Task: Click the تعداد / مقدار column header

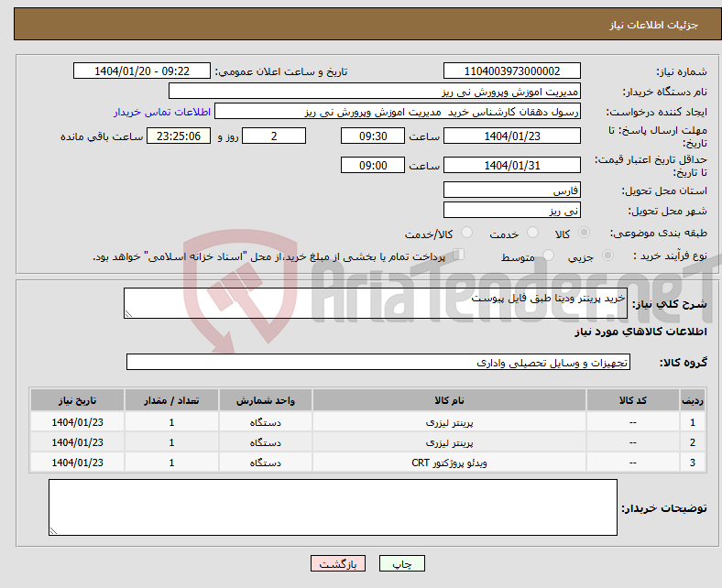Action: click(x=171, y=400)
